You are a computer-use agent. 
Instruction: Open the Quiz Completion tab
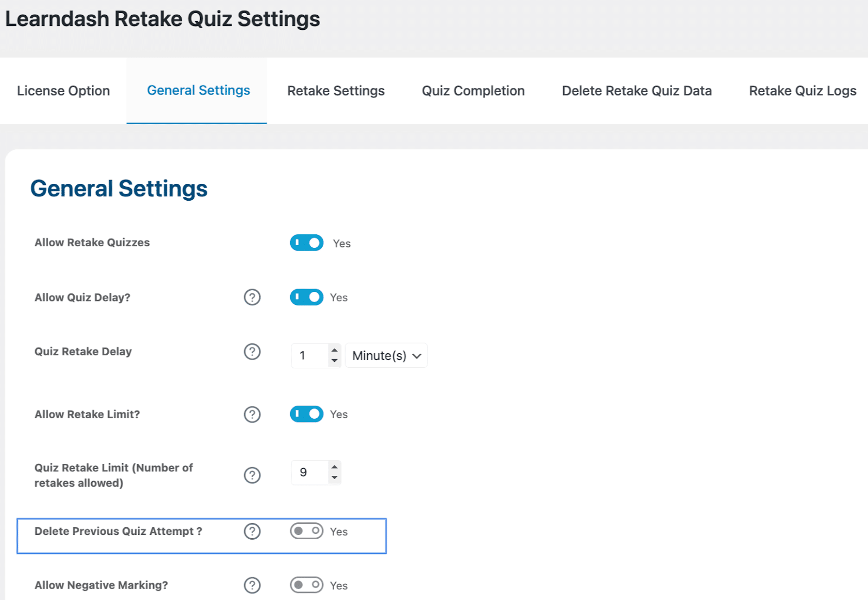coord(473,91)
